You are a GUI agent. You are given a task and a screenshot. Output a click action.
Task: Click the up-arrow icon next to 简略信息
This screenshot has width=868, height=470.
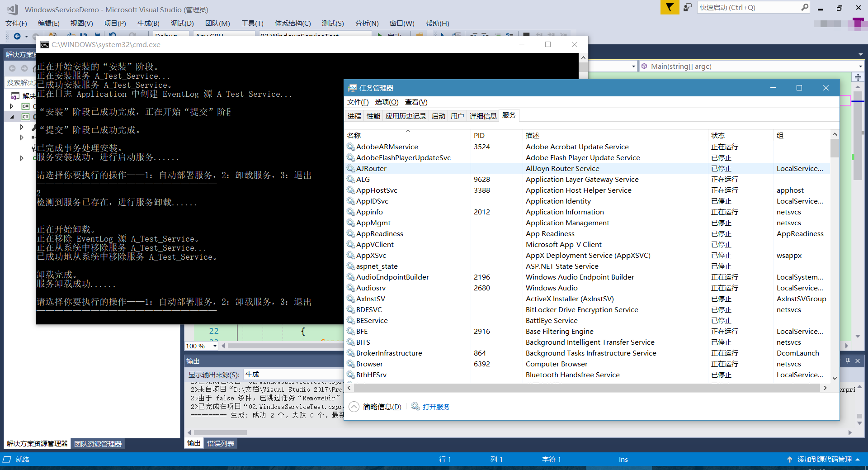click(354, 407)
